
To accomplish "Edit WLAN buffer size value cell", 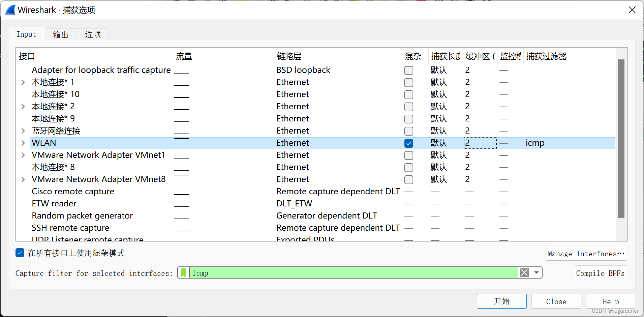I will coord(480,143).
